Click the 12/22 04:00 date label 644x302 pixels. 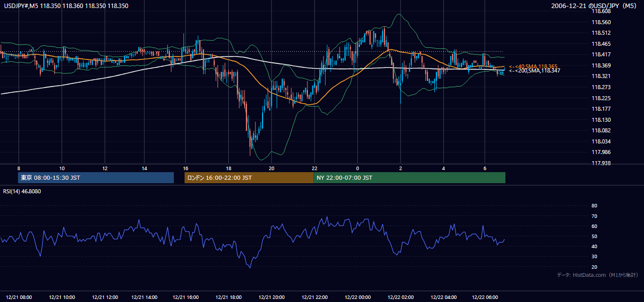pos(443,297)
